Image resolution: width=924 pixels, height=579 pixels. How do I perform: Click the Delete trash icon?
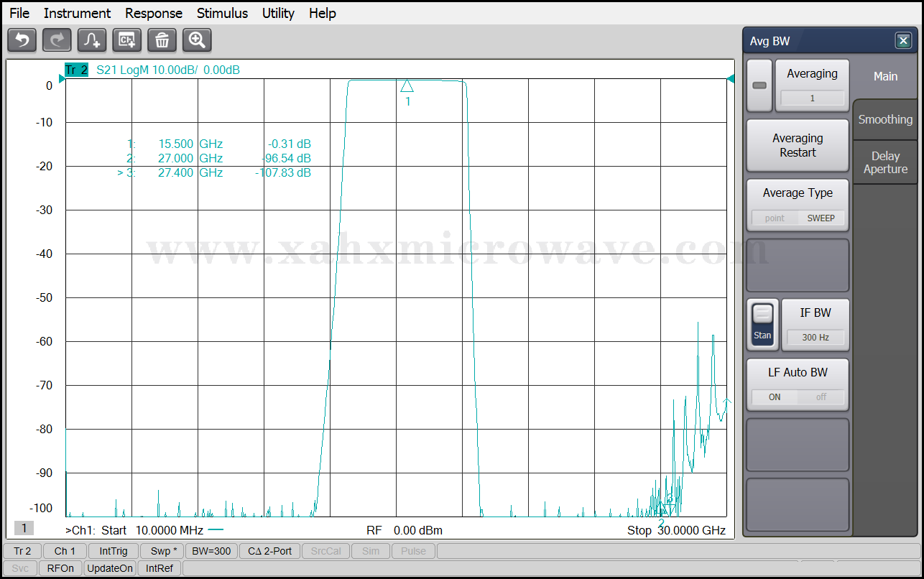pyautogui.click(x=162, y=40)
